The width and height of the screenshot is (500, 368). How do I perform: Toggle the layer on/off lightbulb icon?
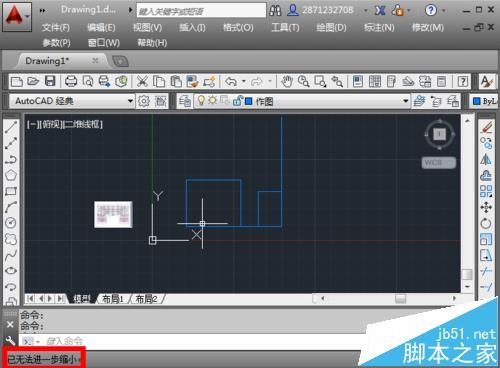pyautogui.click(x=201, y=100)
